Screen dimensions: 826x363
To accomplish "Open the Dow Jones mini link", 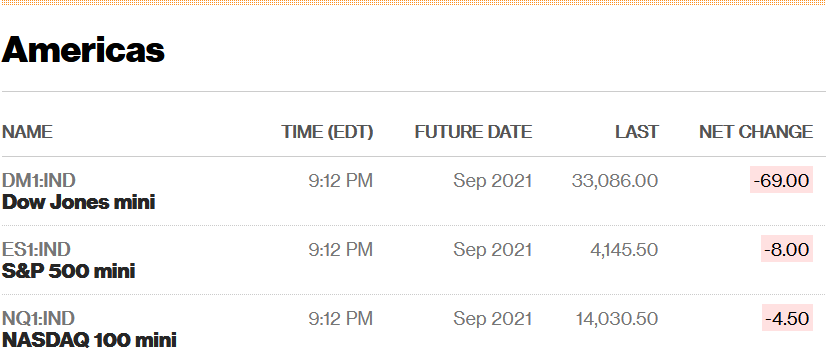I will [78, 202].
